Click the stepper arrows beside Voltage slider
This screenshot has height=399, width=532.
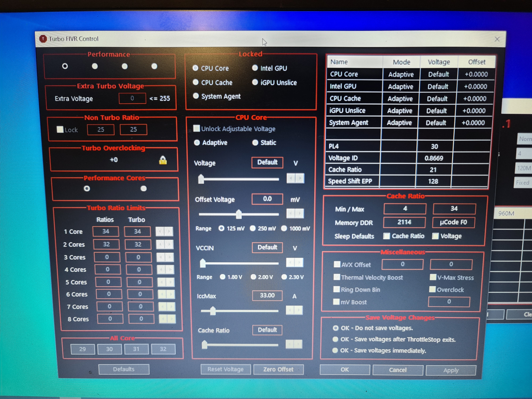[295, 178]
